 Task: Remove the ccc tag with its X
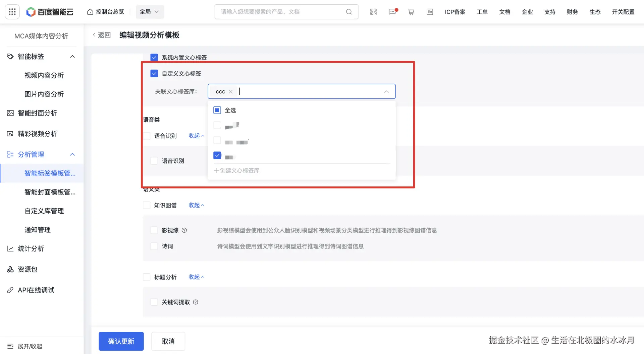[x=231, y=91]
